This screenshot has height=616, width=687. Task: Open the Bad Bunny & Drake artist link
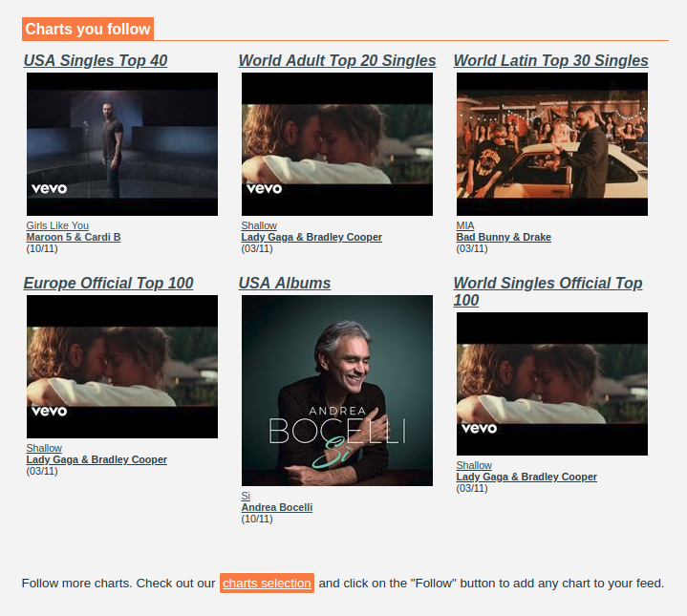coord(504,237)
